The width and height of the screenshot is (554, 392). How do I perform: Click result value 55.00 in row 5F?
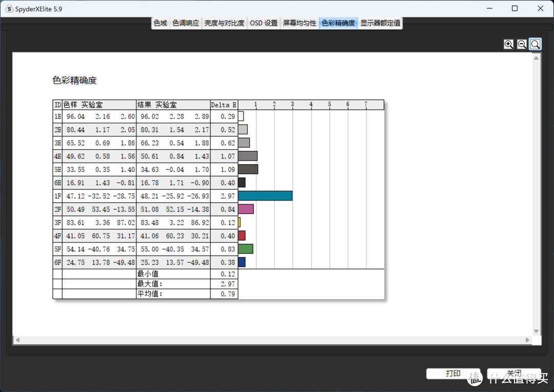149,249
